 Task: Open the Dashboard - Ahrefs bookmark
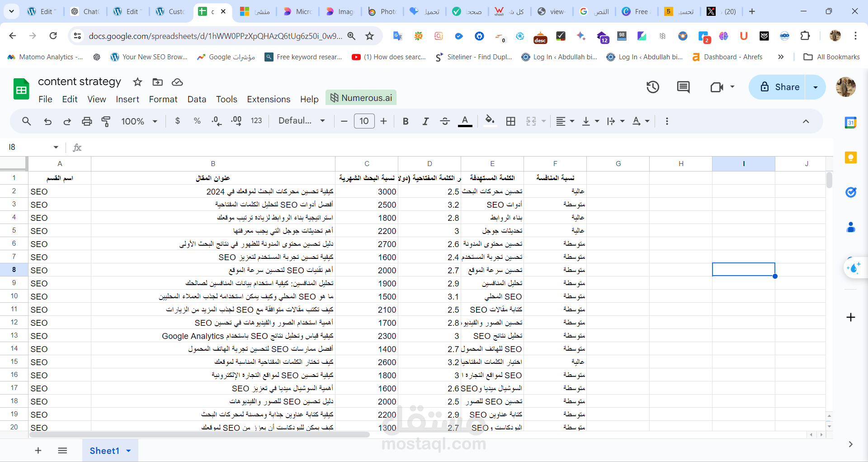pyautogui.click(x=727, y=57)
